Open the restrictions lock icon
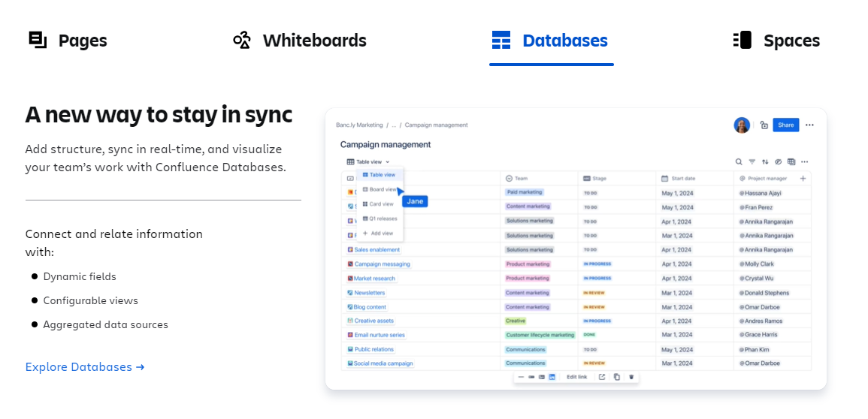Screen dimensions: 868x419 click(764, 125)
